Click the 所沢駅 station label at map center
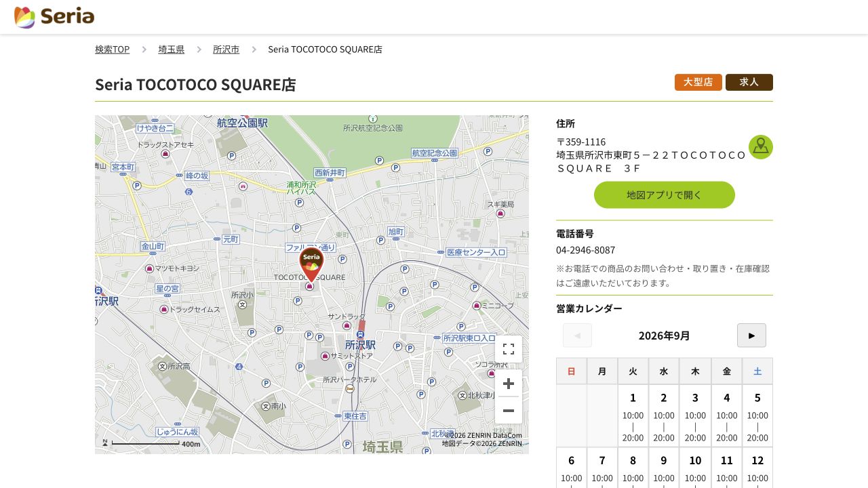Image resolution: width=868 pixels, height=488 pixels. (x=360, y=345)
